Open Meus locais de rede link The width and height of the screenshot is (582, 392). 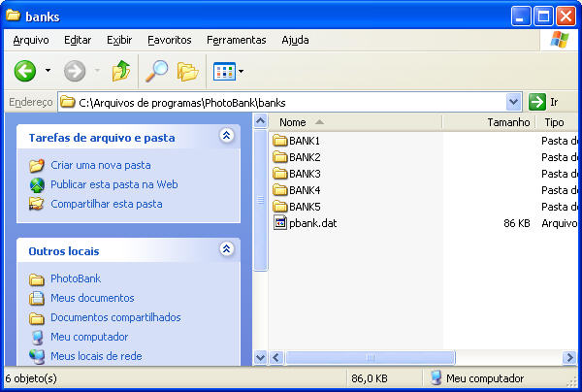tap(96, 356)
